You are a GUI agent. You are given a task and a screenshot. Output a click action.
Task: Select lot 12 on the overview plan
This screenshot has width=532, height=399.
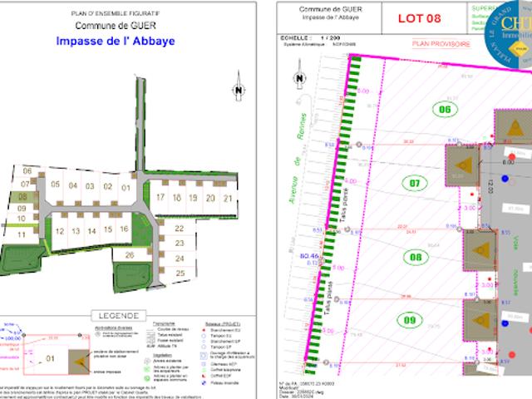click(x=60, y=231)
